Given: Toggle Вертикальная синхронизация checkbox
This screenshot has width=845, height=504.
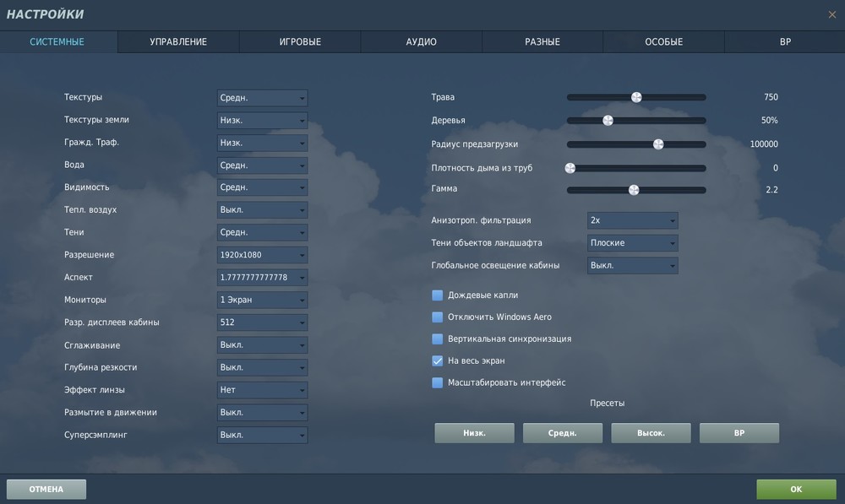Looking at the screenshot, I should tap(438, 339).
